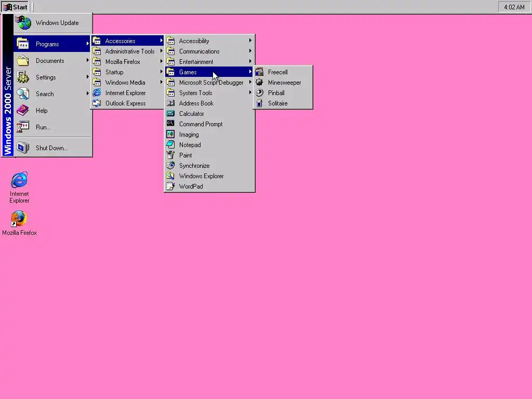Expand the Startup submenu arrow
The height and width of the screenshot is (399, 532).
pyautogui.click(x=162, y=72)
